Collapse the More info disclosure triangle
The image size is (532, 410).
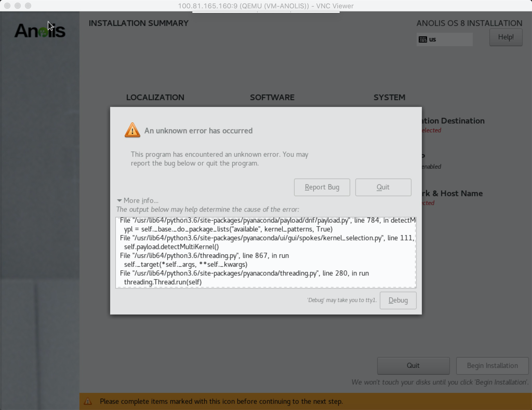[x=119, y=201]
